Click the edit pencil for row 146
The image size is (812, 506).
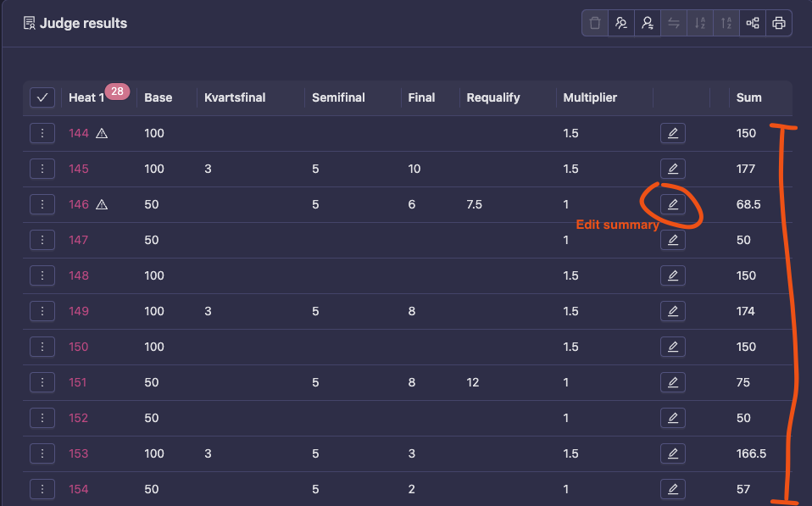click(673, 204)
